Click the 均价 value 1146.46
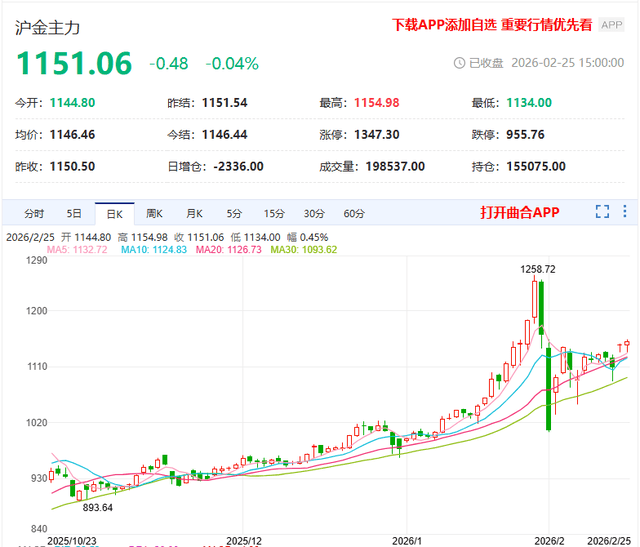 click(x=72, y=134)
